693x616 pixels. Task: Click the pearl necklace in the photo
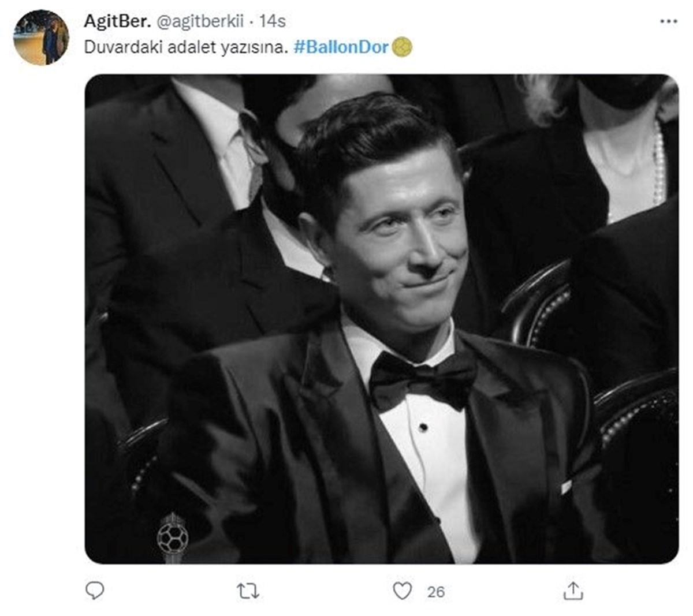[658, 167]
